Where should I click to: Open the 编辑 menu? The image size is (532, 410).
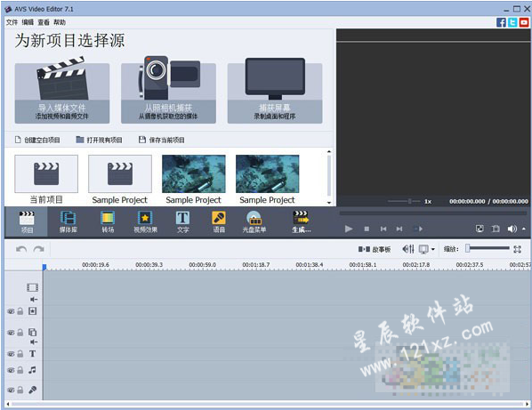click(28, 22)
